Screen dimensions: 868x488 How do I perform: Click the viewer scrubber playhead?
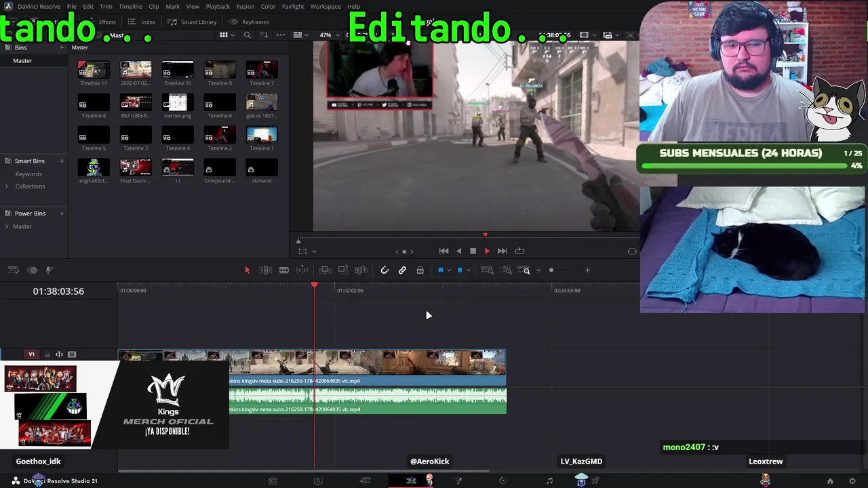(485, 235)
